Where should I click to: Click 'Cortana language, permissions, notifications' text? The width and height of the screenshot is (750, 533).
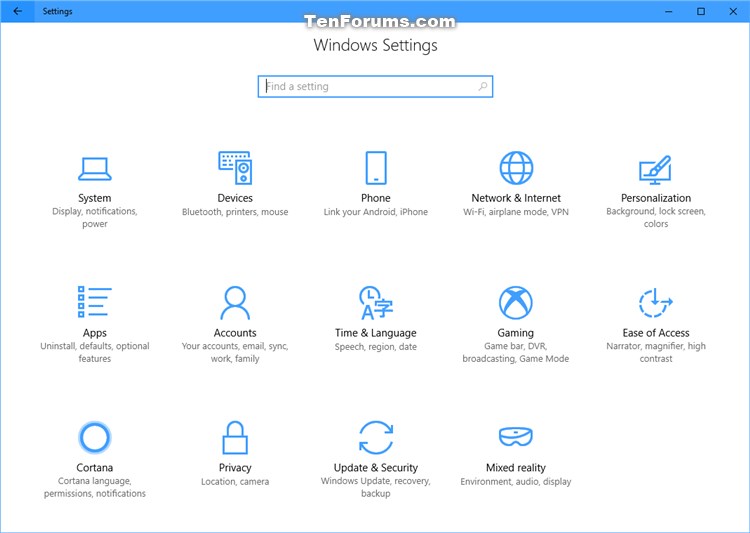pyautogui.click(x=95, y=487)
